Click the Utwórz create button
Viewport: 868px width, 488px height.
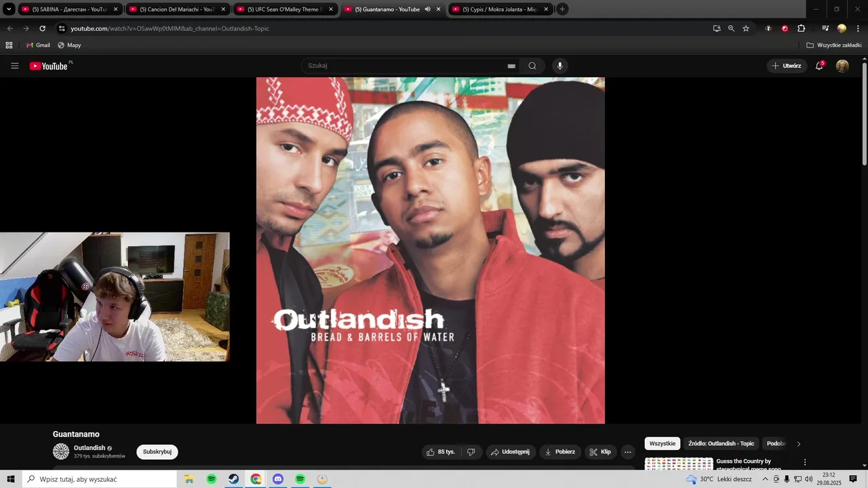point(787,66)
